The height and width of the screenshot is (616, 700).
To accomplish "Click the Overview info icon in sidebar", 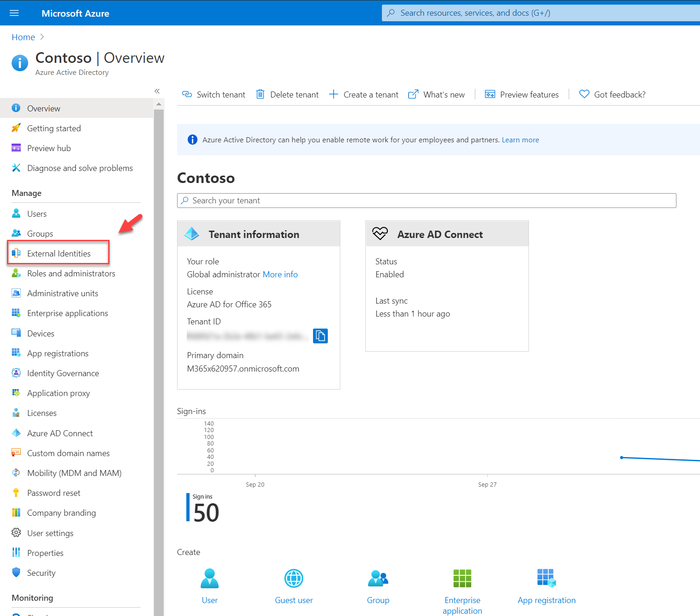I will [x=16, y=108].
